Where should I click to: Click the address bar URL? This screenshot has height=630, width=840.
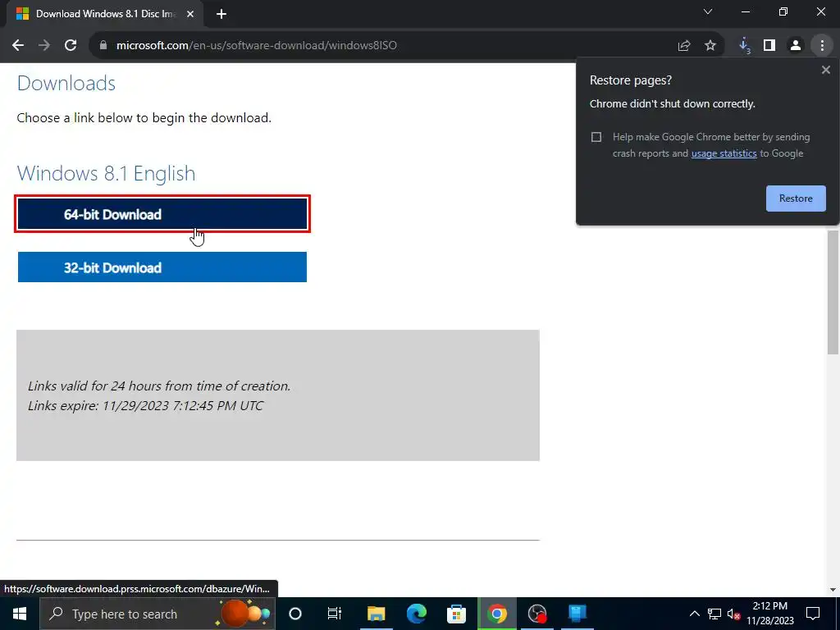tap(257, 46)
